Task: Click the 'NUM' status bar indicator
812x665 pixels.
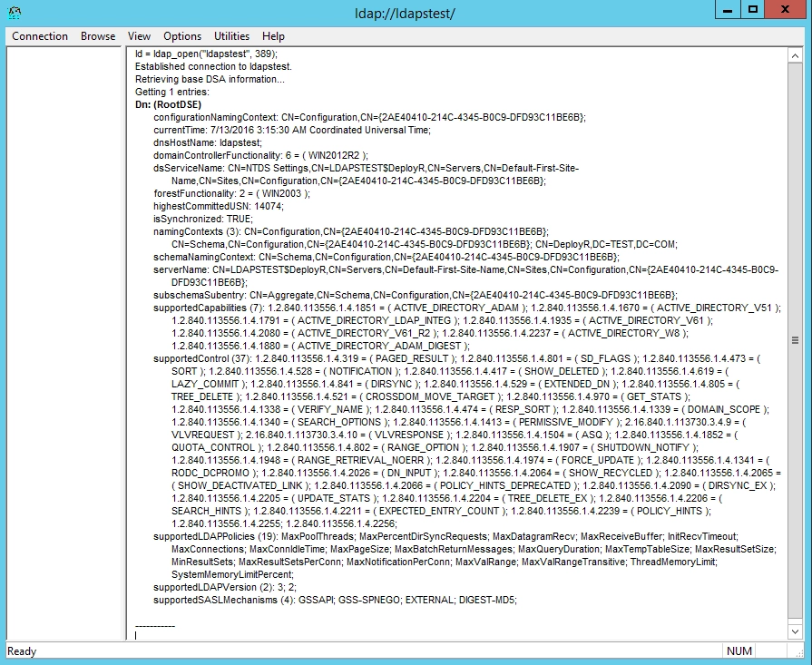Action: pyautogui.click(x=739, y=651)
